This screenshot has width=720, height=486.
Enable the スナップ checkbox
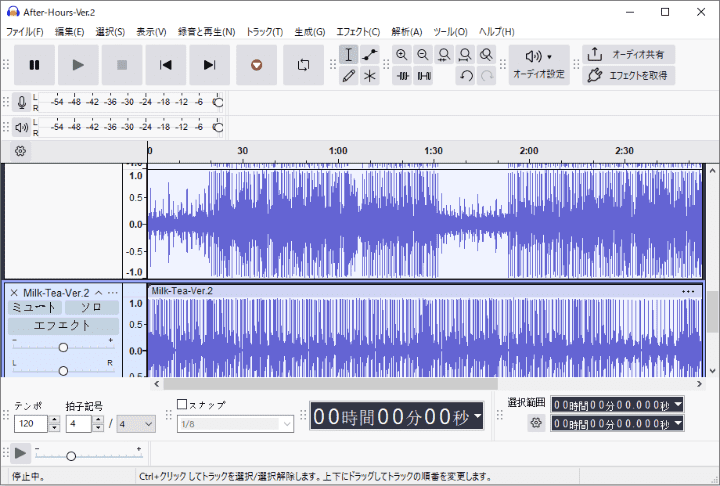[x=182, y=405]
